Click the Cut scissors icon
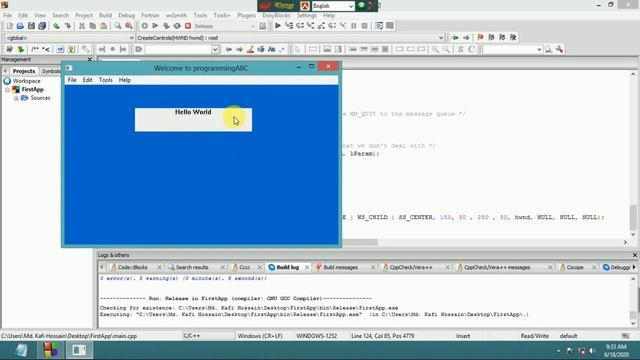Image resolution: width=640 pixels, height=360 pixels. click(x=82, y=26)
